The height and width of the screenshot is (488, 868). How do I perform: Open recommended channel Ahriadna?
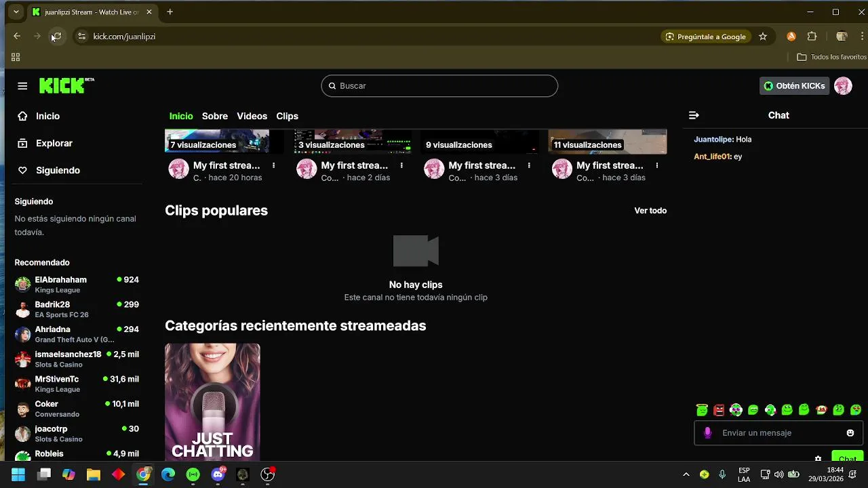[x=77, y=334]
